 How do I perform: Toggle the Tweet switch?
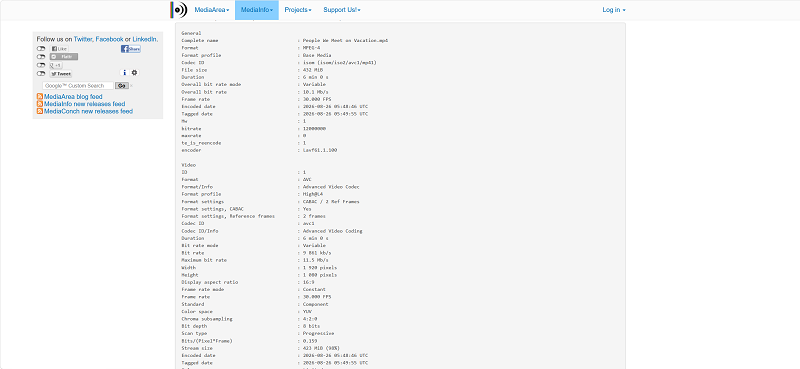(41, 73)
